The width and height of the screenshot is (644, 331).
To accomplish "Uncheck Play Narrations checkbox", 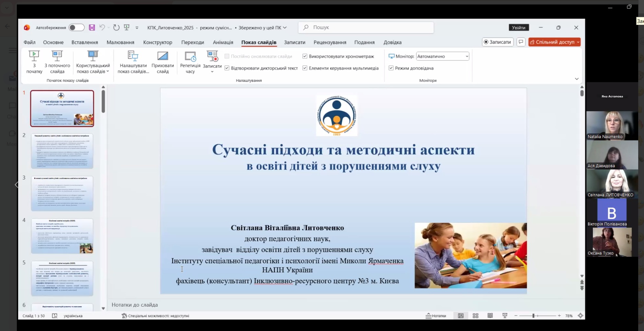I will 227,68.
